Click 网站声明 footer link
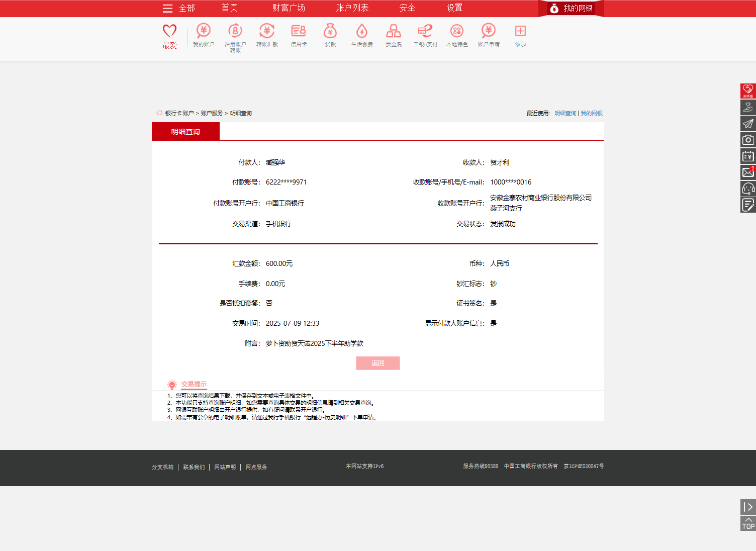The image size is (756, 551). (x=225, y=467)
